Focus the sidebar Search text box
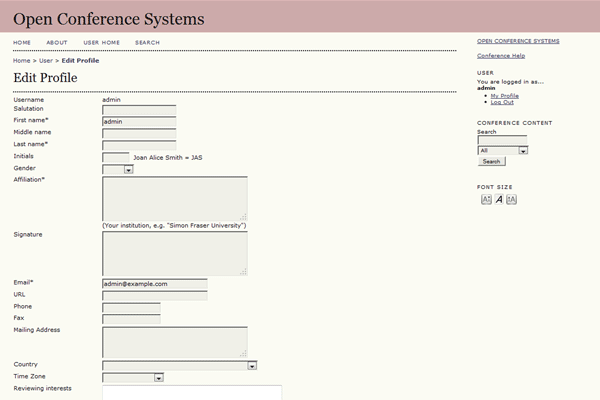 [x=501, y=140]
